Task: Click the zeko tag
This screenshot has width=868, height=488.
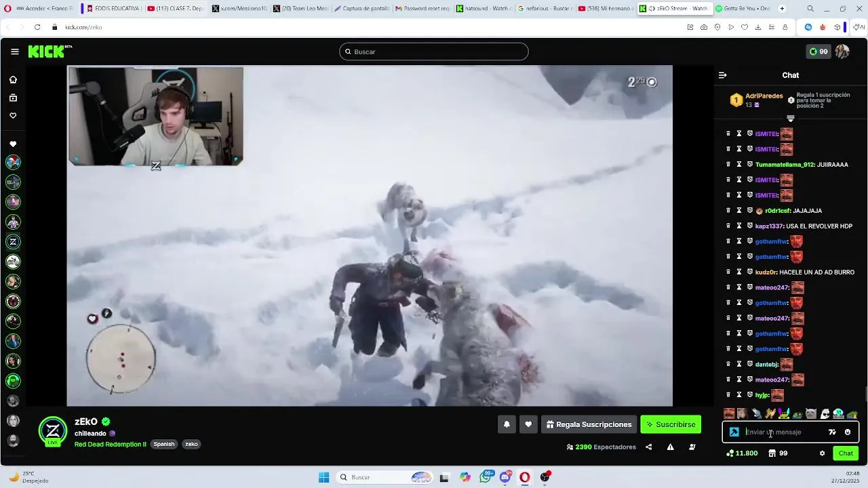Action: [192, 445]
